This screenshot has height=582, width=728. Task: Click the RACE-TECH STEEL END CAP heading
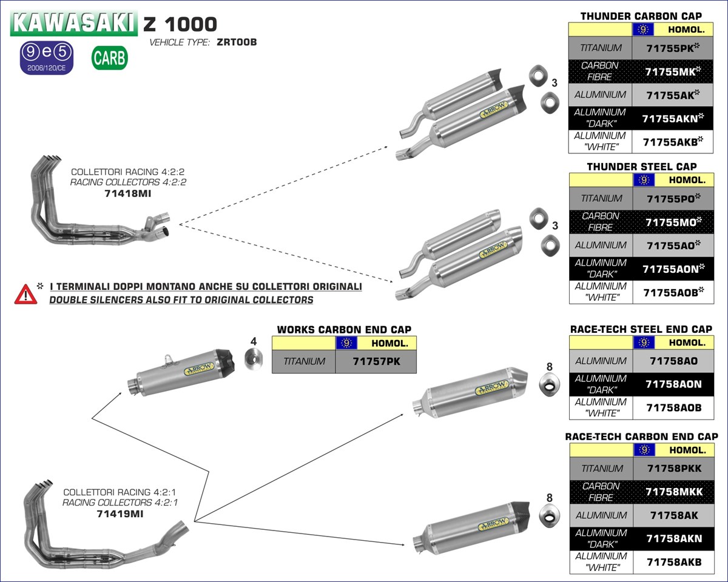[641, 329]
